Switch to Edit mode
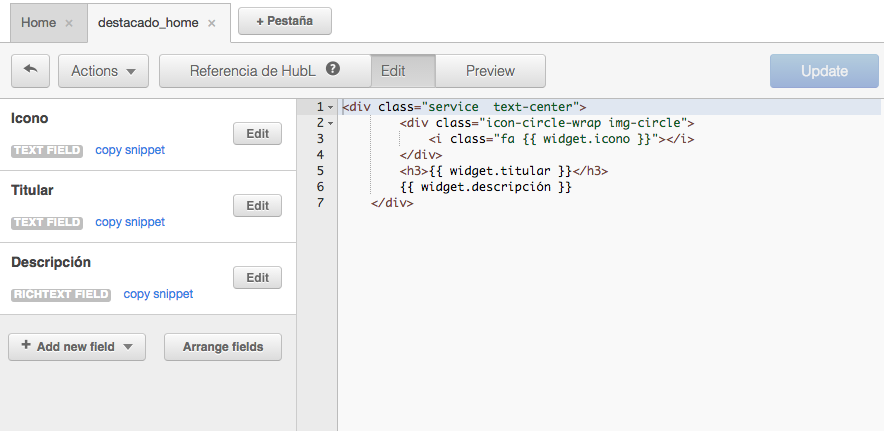 tap(403, 71)
